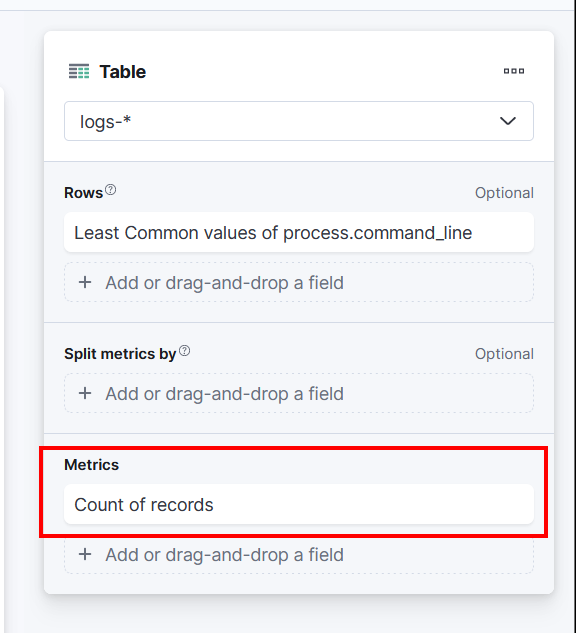Click the plus icon under Rows
The height and width of the screenshot is (633, 576).
[85, 283]
